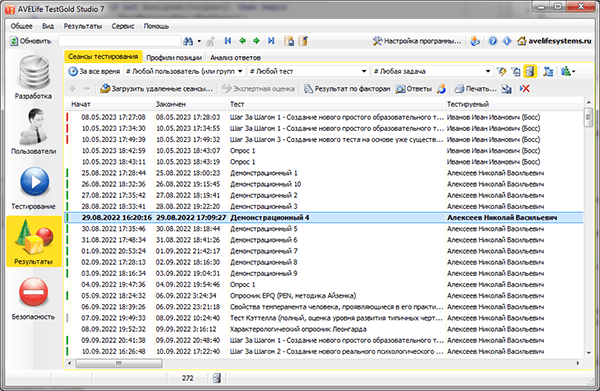
Task: Go to next record green arrow
Action: [x=256, y=41]
